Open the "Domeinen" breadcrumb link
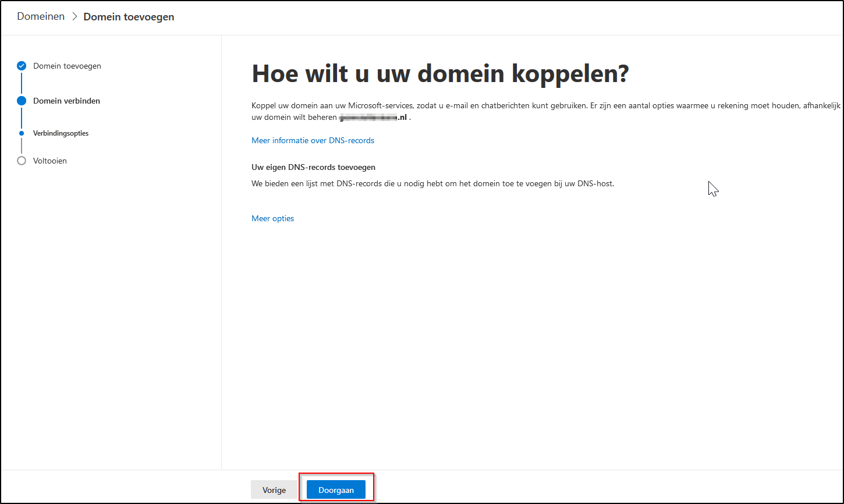 pyautogui.click(x=40, y=16)
